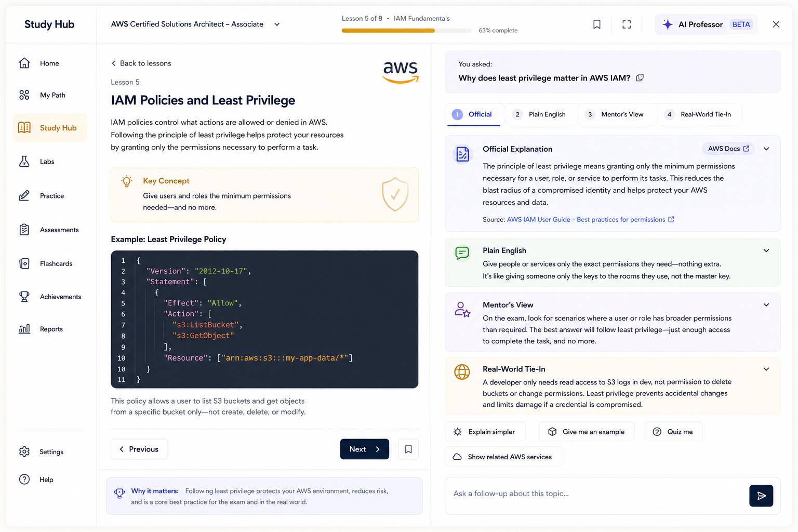Viewport: 798px width, 532px height.
Task: Click the lesson progress bar
Action: tap(406, 31)
